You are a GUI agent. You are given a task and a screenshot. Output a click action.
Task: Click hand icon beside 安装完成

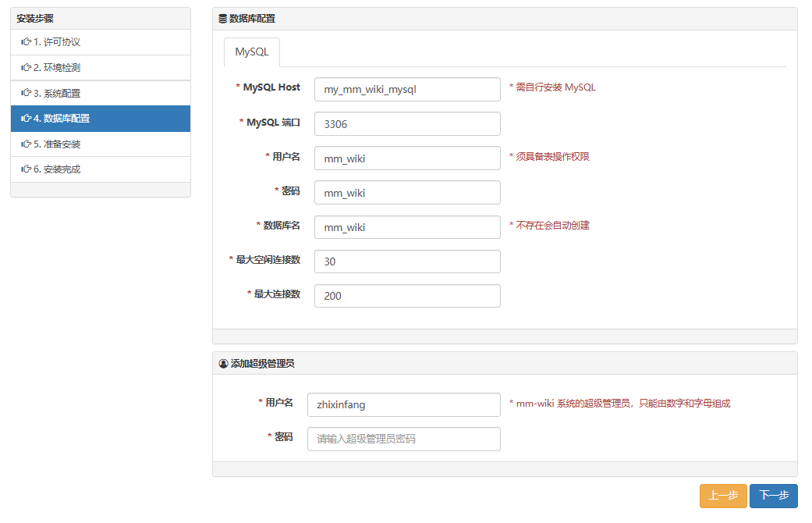(x=26, y=169)
